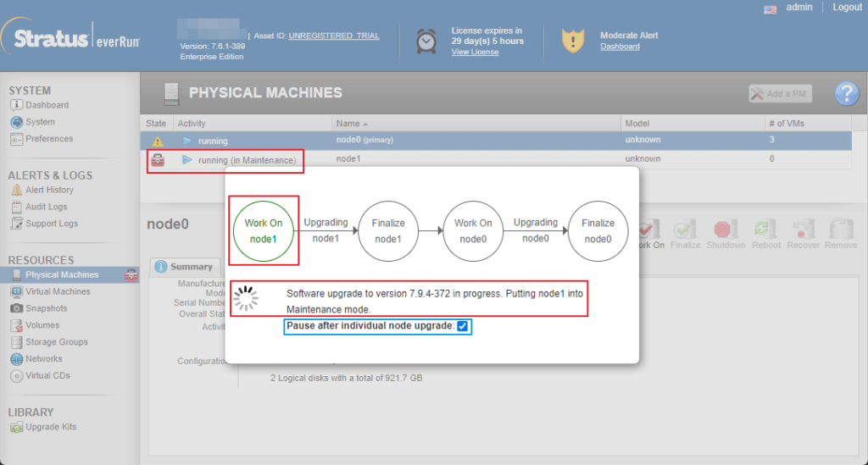Click the Finalize node1 step circle
This screenshot has width=868, height=465.
pyautogui.click(x=388, y=231)
